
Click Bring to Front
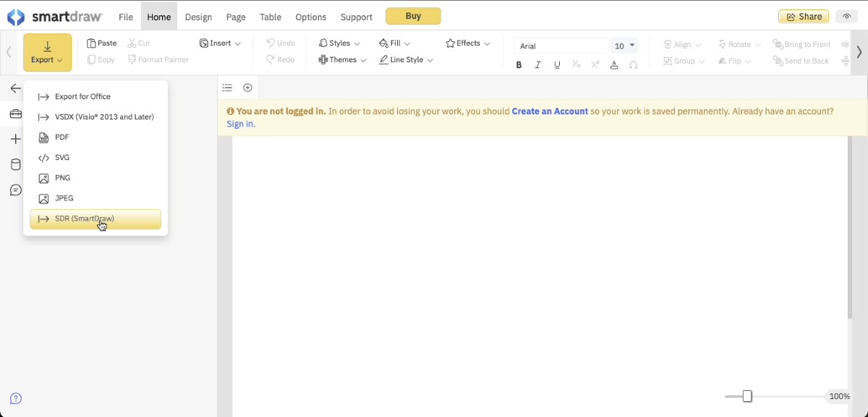pos(801,44)
